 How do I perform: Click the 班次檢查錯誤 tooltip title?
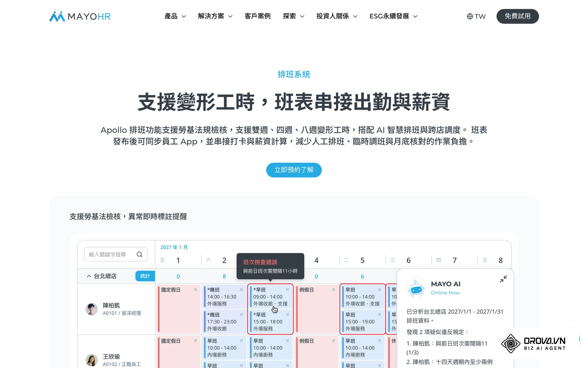click(x=260, y=262)
